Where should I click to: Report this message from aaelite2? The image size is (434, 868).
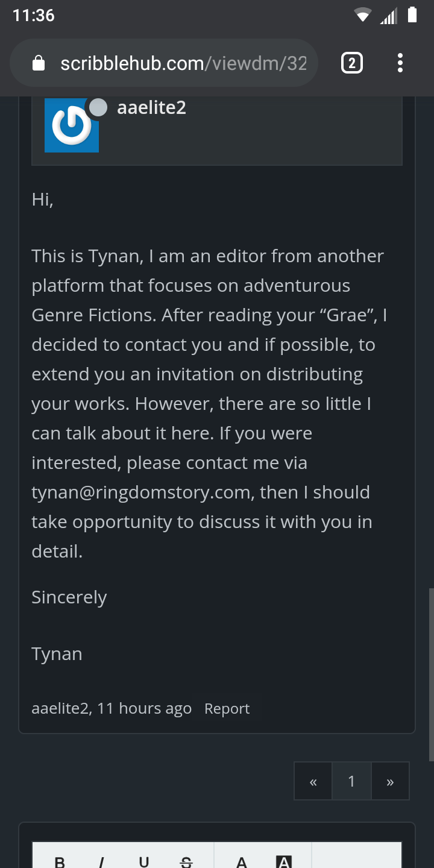(x=227, y=709)
